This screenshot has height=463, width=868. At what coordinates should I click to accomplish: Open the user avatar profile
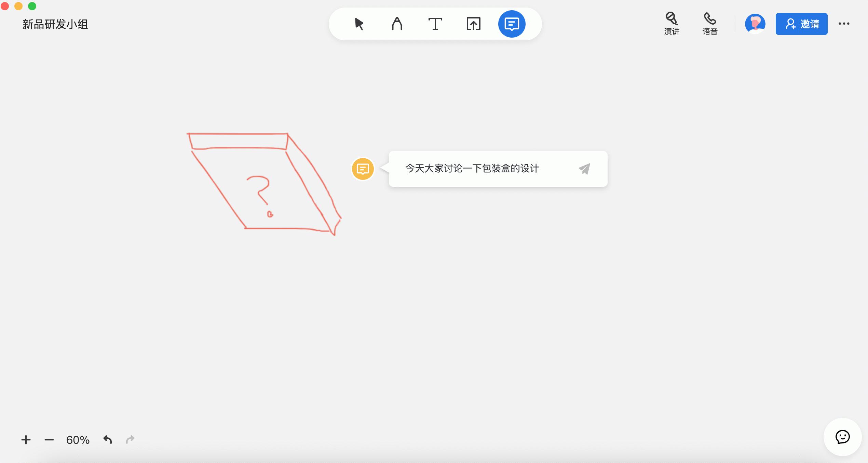pyautogui.click(x=755, y=24)
